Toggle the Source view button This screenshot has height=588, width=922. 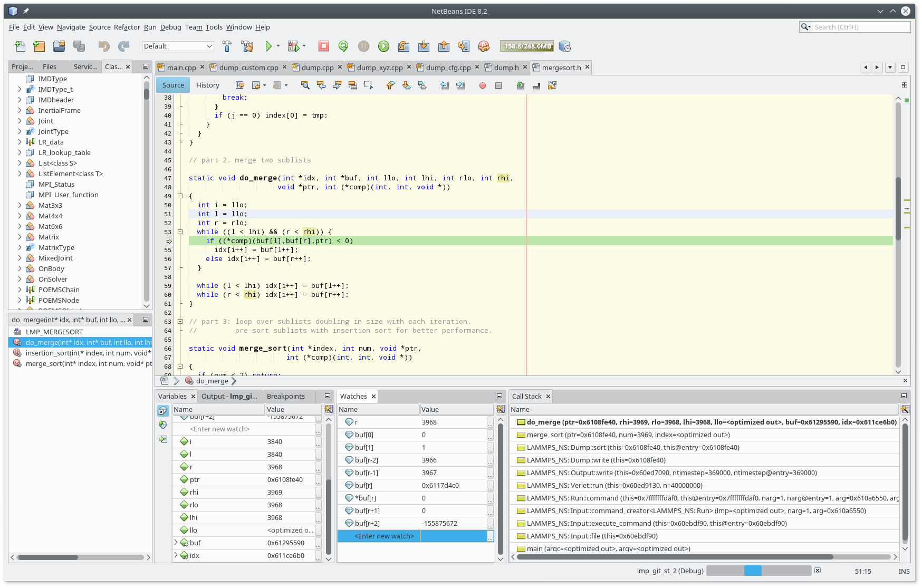click(x=173, y=85)
